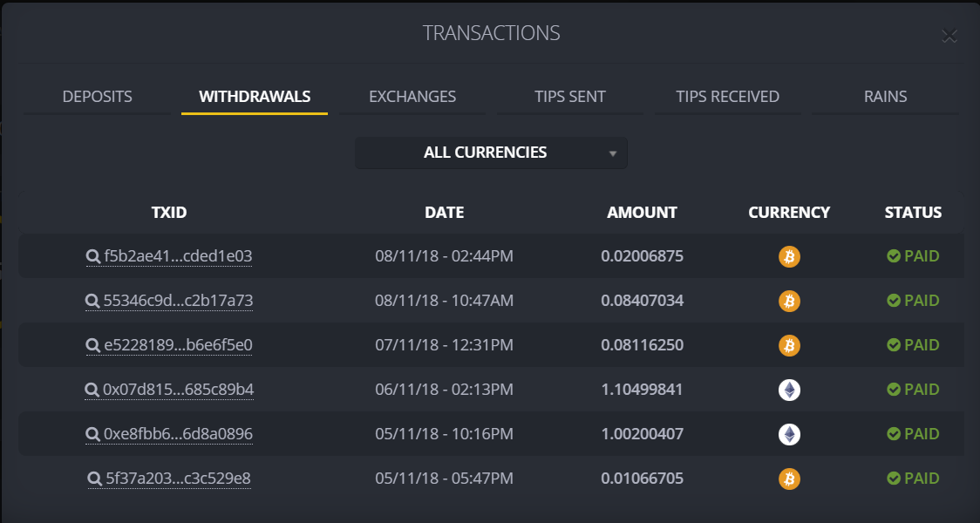Click the arrow on the currency filter selector
Screen dimensions: 980x523
click(613, 153)
